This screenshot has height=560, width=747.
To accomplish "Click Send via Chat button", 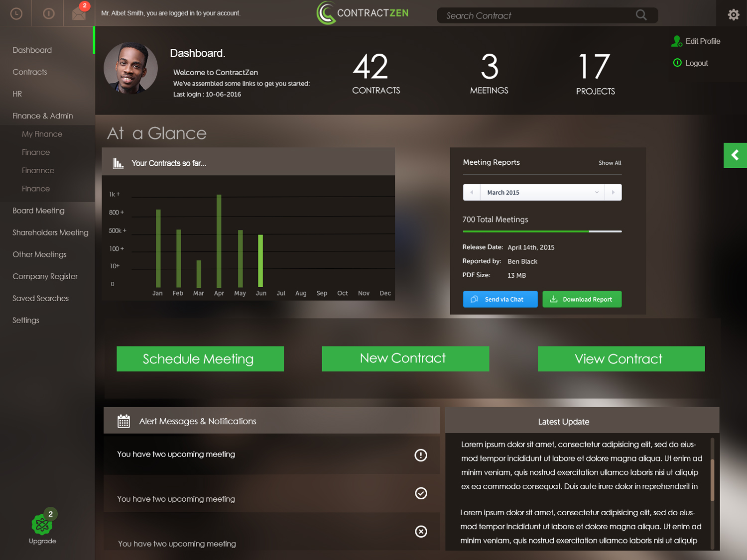I will 500,299.
